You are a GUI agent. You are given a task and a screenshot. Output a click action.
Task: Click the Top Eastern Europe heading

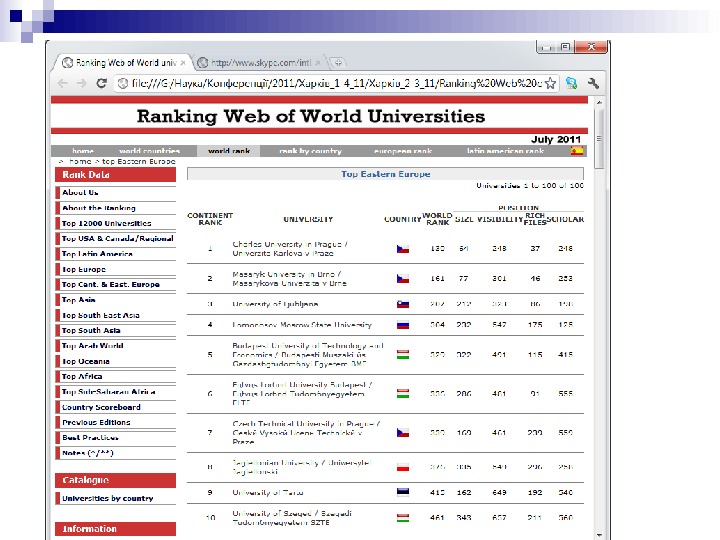(x=385, y=174)
